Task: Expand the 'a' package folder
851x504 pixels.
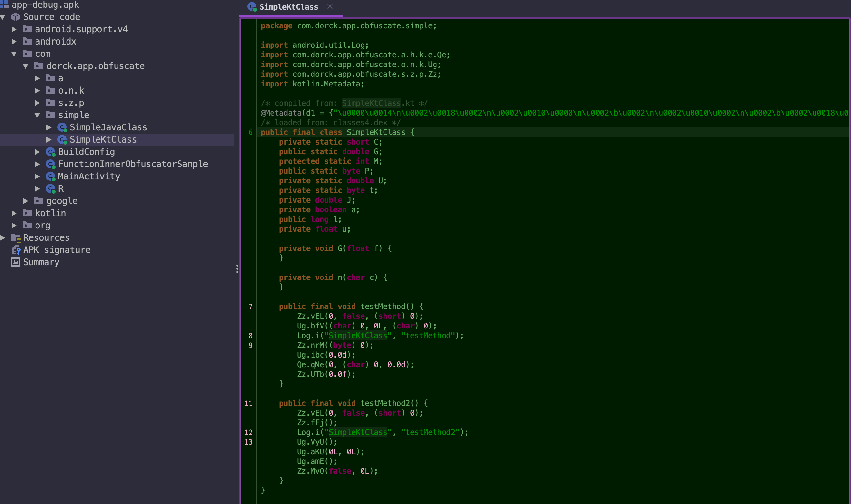Action: tap(38, 78)
